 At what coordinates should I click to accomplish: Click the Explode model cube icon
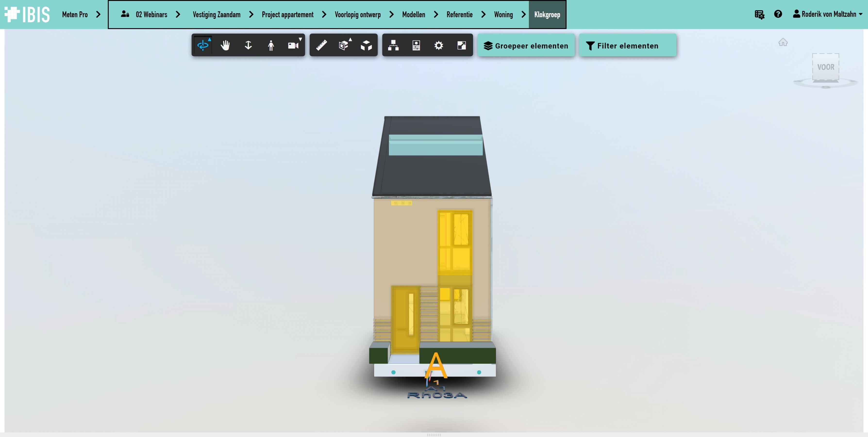coord(366,45)
